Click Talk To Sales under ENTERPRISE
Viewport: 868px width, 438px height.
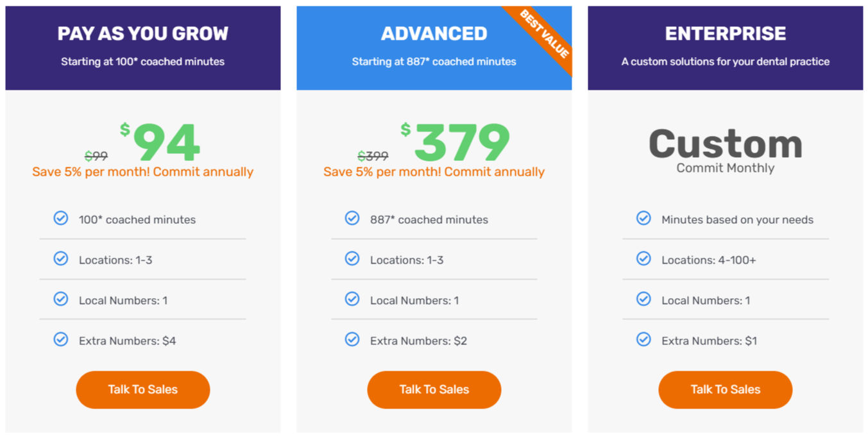click(725, 389)
